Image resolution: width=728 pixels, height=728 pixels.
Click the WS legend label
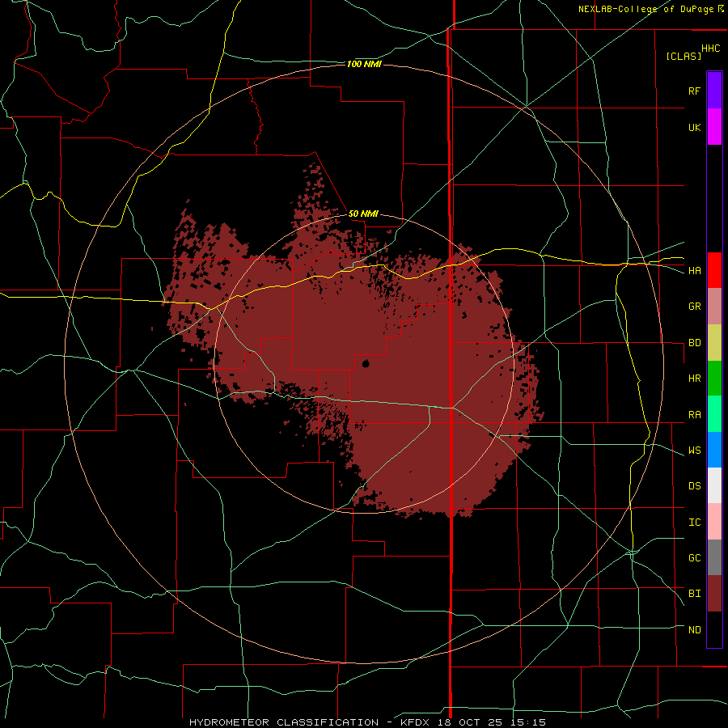click(694, 451)
